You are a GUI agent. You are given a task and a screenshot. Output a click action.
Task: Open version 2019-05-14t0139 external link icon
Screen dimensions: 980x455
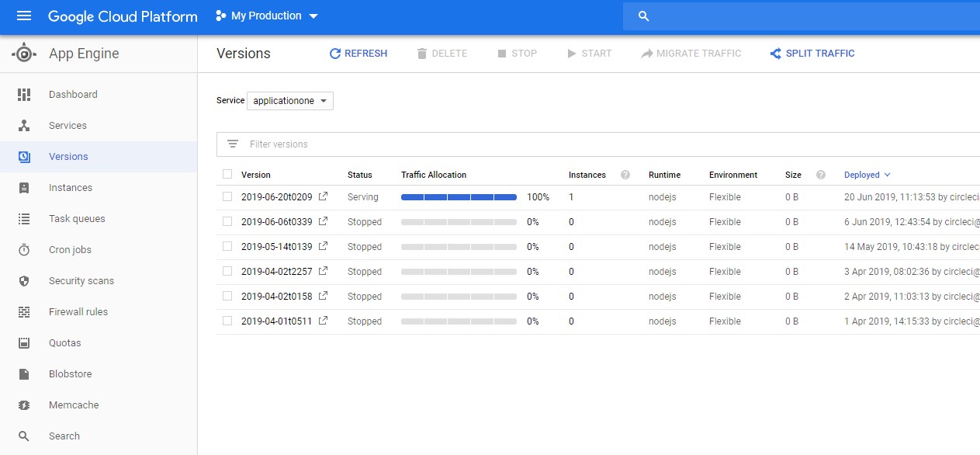pos(324,246)
